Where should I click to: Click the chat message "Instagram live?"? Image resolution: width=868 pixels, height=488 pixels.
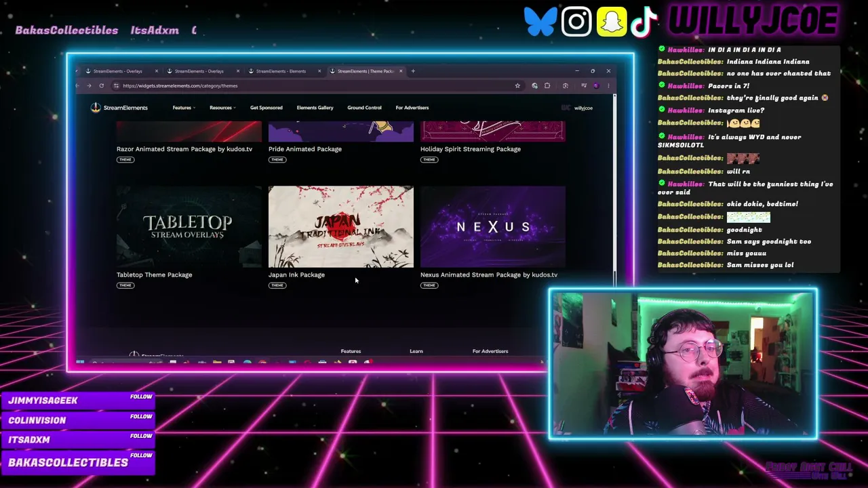pyautogui.click(x=736, y=110)
